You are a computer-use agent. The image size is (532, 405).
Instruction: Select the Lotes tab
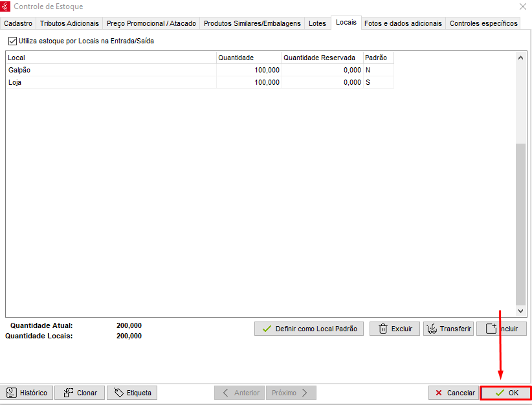pyautogui.click(x=317, y=23)
